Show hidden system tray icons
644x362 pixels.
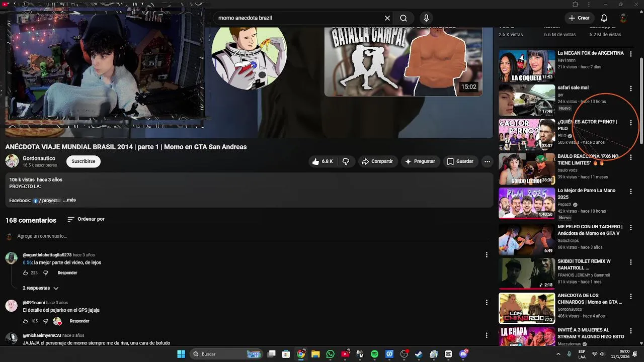tap(558, 354)
